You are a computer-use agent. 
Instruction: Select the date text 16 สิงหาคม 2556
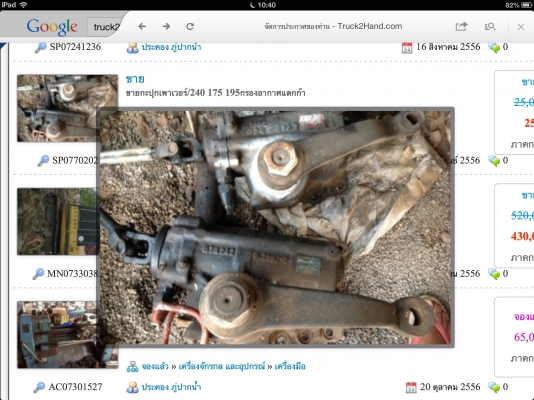(x=448, y=47)
